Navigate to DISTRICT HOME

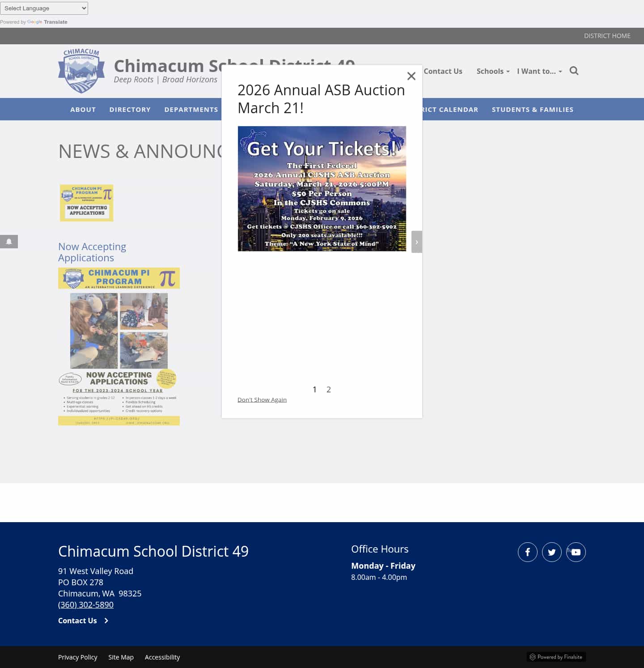[607, 36]
